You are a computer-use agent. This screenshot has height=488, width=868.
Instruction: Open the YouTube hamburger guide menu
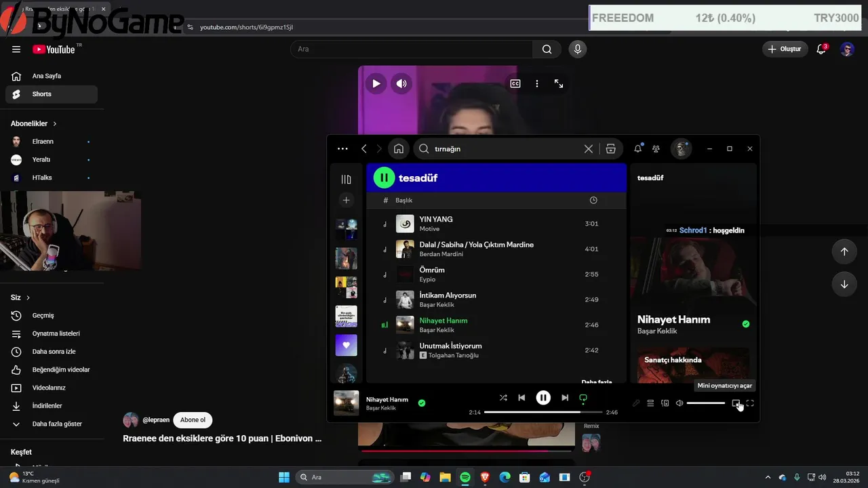[16, 49]
